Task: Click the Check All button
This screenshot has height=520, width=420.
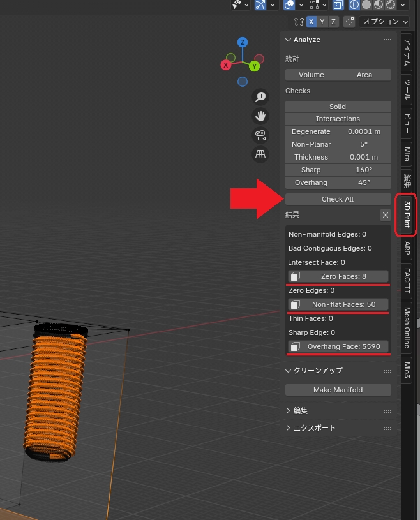Action: coord(338,199)
